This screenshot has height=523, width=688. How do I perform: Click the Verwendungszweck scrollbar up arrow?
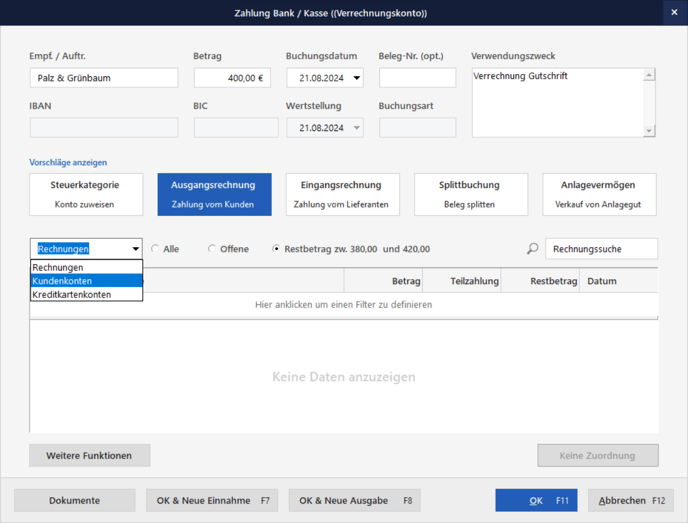coord(649,75)
